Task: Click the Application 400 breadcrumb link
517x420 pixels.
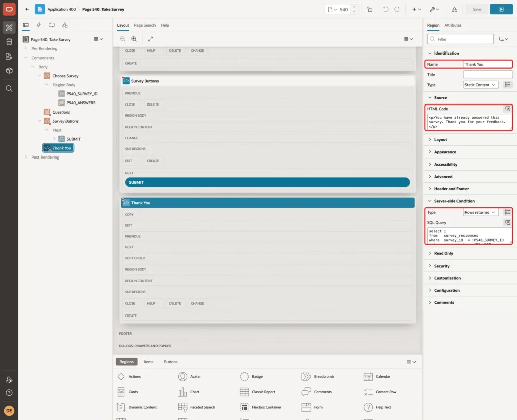Action: pos(62,9)
